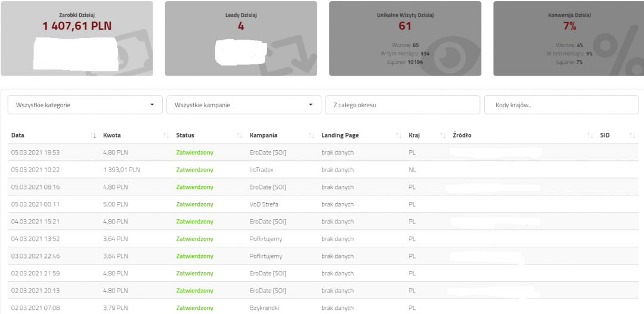Open the Unikalne Wizyty Dzisiaj card
Viewport: 644px width, 314px height.
[405, 39]
